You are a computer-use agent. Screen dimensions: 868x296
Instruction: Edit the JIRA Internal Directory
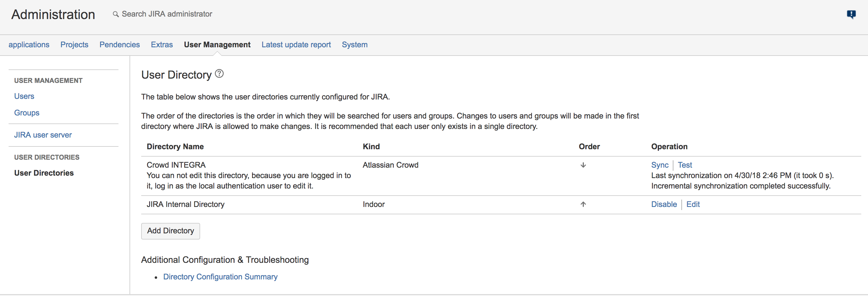pyautogui.click(x=693, y=204)
